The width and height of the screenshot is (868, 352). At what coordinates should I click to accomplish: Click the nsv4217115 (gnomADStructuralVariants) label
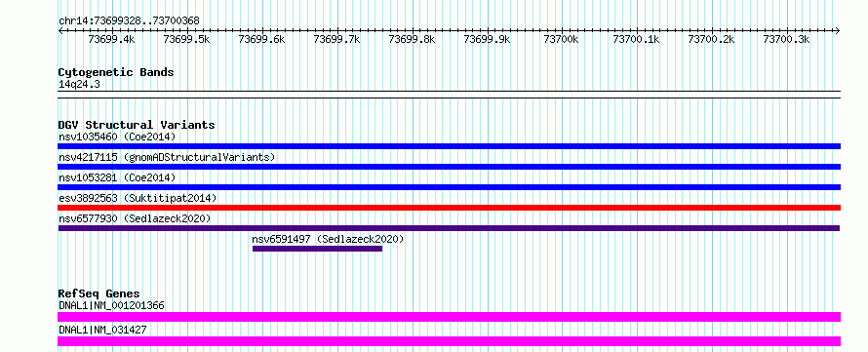[167, 157]
